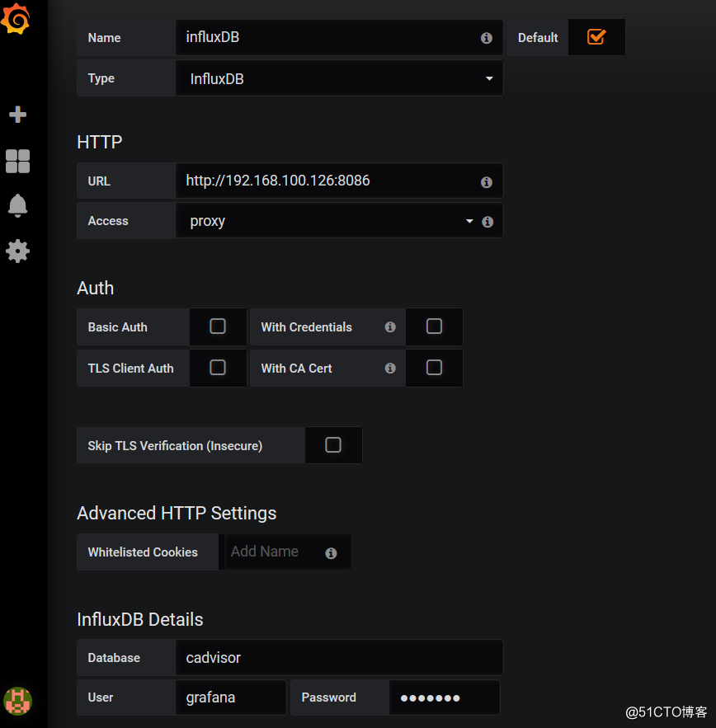Open the Dashboards grid icon in sidebar
This screenshot has height=728, width=716.
[x=17, y=161]
